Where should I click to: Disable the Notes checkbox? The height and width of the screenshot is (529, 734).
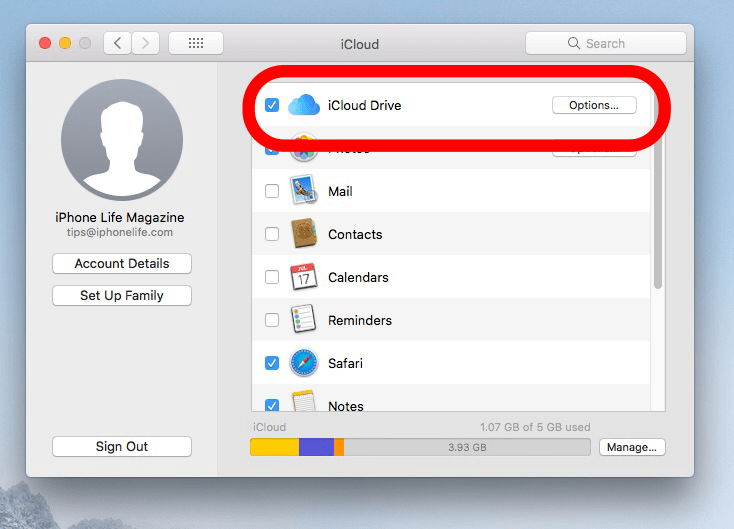coord(272,405)
